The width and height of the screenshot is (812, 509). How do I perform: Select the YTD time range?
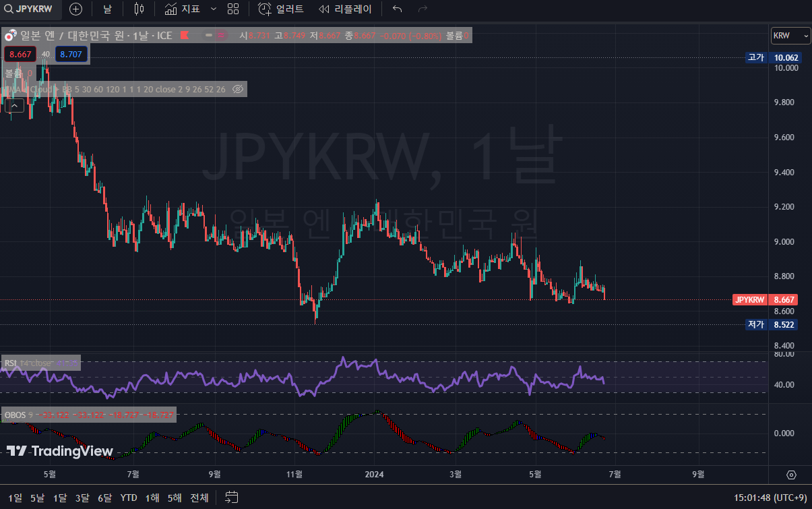[129, 498]
